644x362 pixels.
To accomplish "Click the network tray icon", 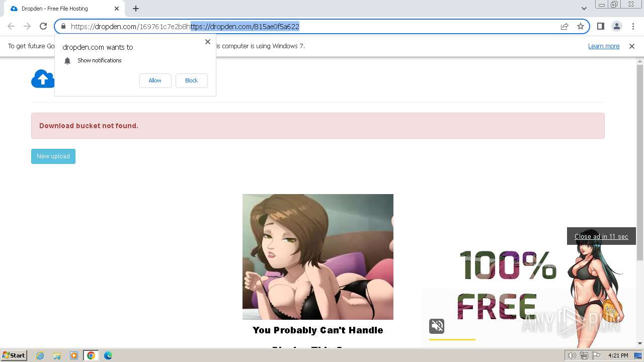I will [584, 355].
